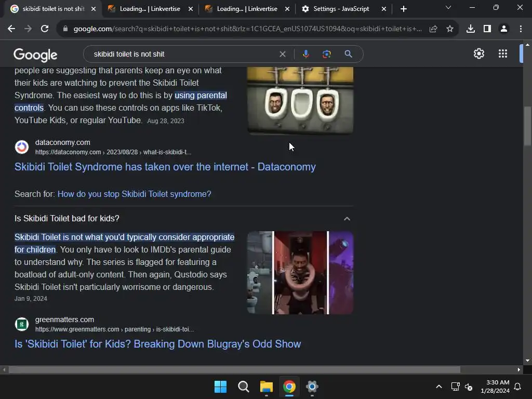Click the greenmatters.com site name
The image size is (532, 399).
[64, 320]
